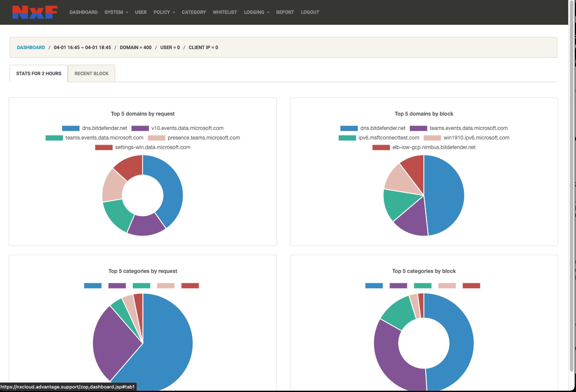This screenshot has width=576, height=392.
Task: Select the STATS FOR 2 HOURS tab
Action: [38, 73]
